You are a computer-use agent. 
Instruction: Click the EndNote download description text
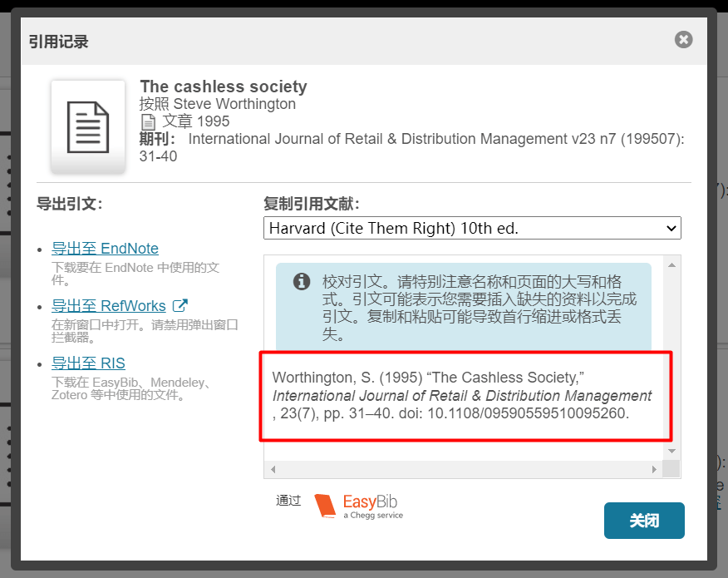tap(135, 274)
